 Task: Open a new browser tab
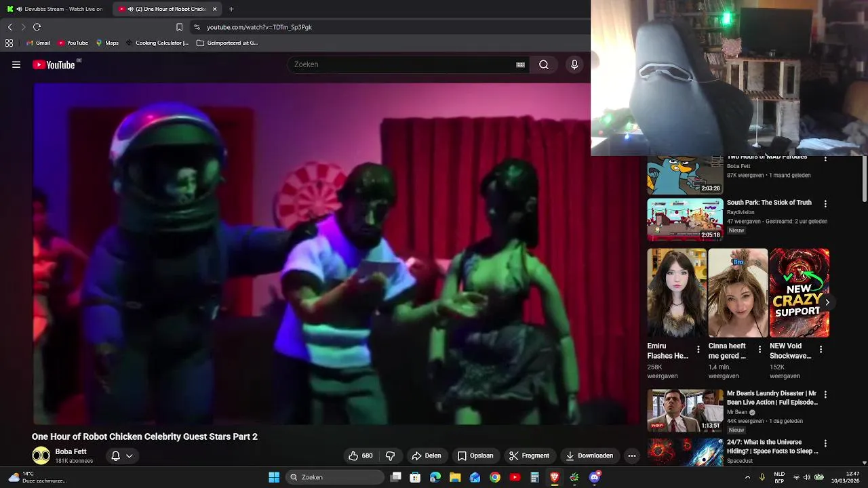(231, 9)
